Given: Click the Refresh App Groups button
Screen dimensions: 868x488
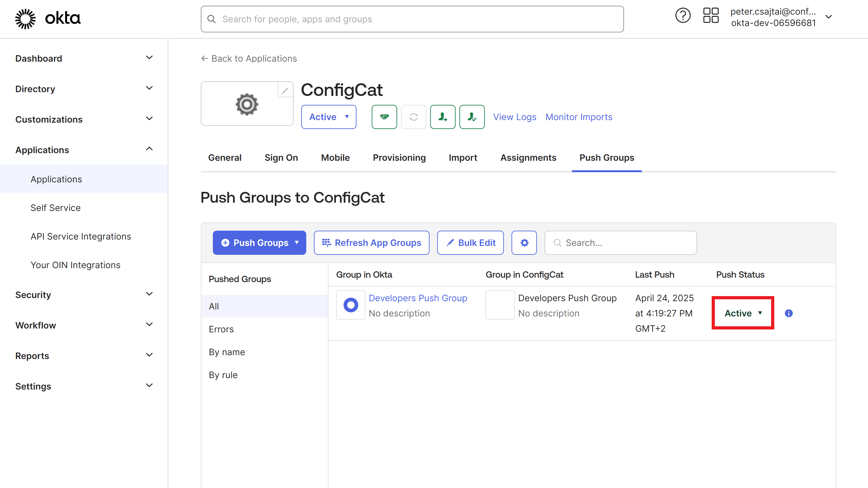Looking at the screenshot, I should coord(371,243).
